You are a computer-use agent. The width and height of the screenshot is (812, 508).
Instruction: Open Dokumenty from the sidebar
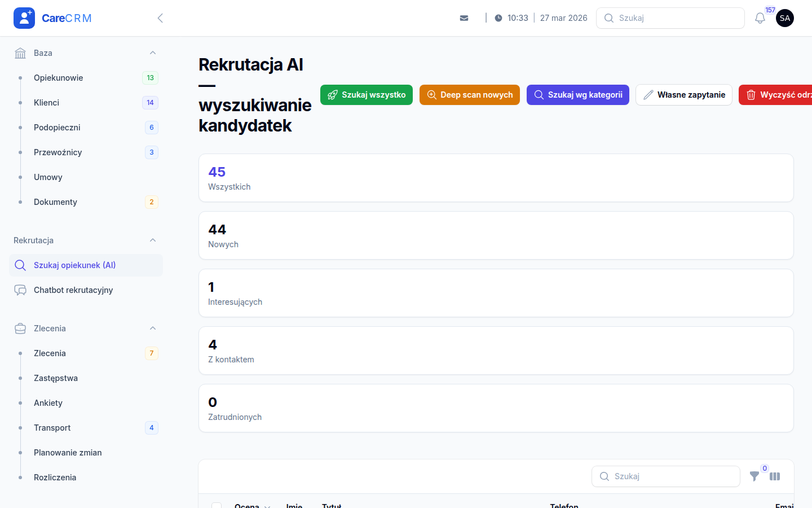tap(55, 202)
